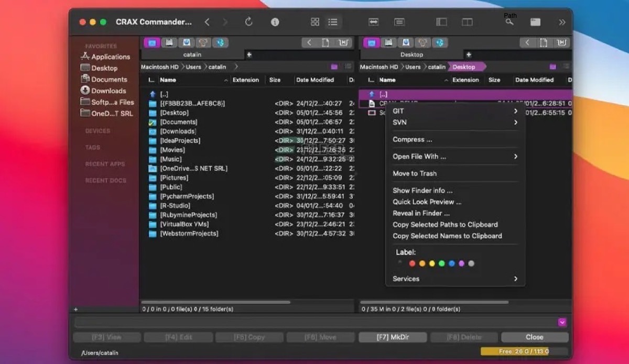Screen dimensions: 629x364
Task: Click the purple home folder icon in right pane
Action: [372, 42]
